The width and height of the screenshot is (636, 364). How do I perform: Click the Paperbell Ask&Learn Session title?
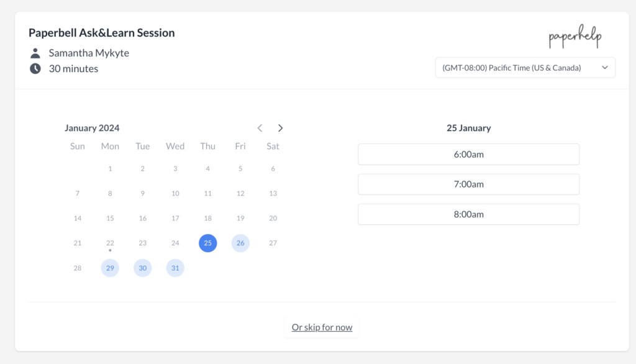pos(102,33)
